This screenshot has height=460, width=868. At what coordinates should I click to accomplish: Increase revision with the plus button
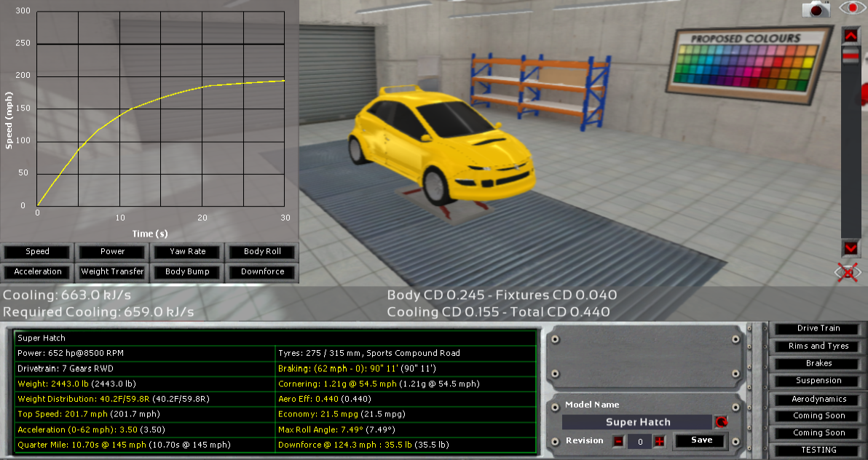point(659,441)
